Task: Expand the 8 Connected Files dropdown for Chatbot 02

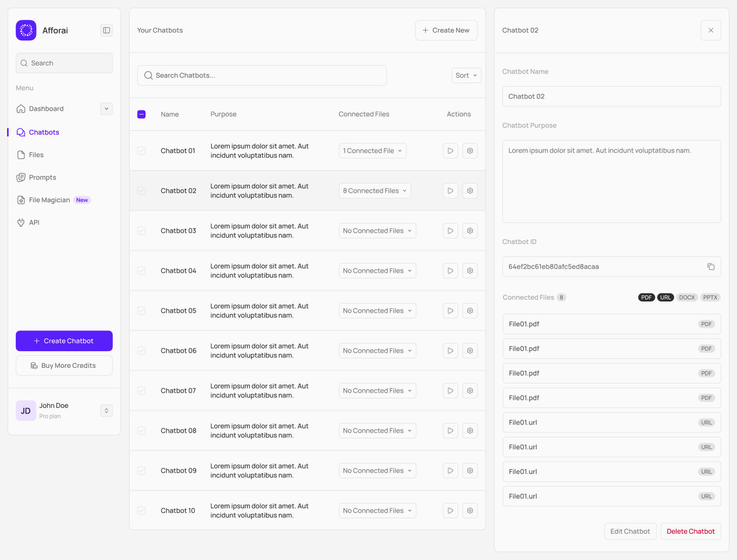Action: click(375, 191)
